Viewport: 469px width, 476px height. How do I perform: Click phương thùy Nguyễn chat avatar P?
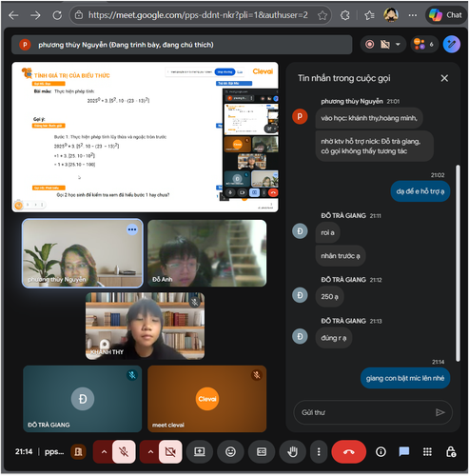300,116
